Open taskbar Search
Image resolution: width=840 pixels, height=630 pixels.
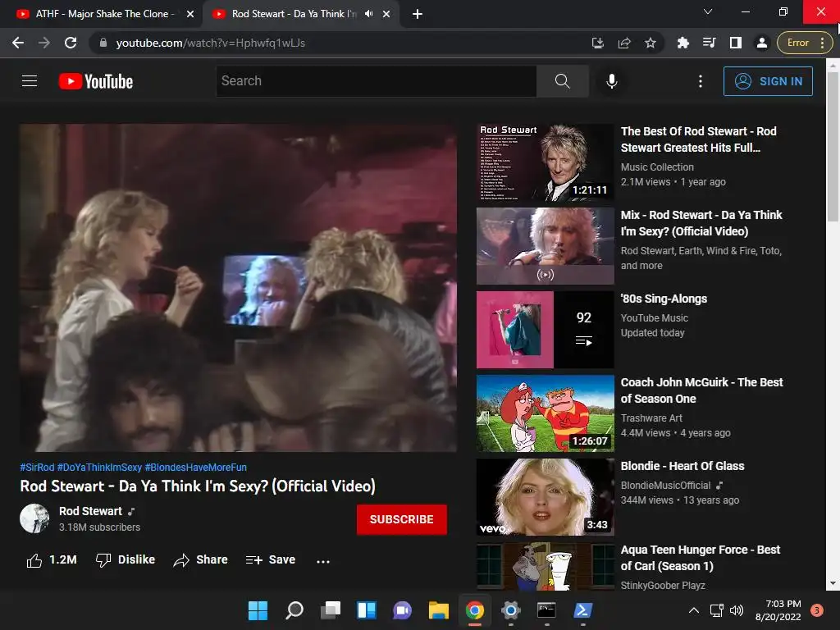[x=294, y=610]
